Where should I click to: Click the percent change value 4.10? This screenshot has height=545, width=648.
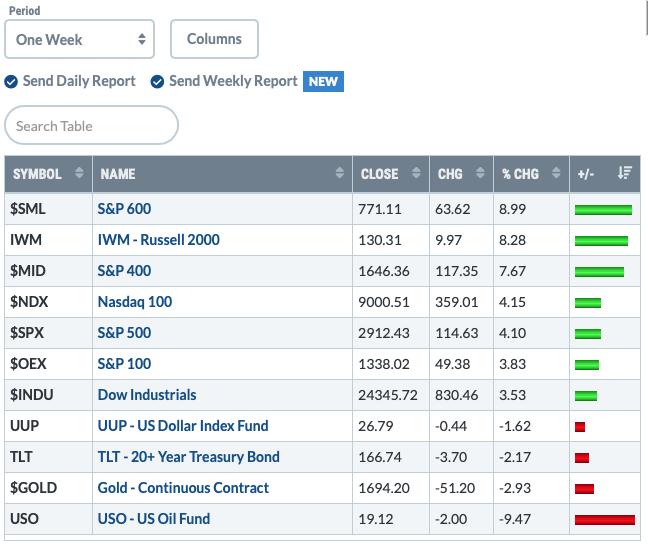point(512,333)
